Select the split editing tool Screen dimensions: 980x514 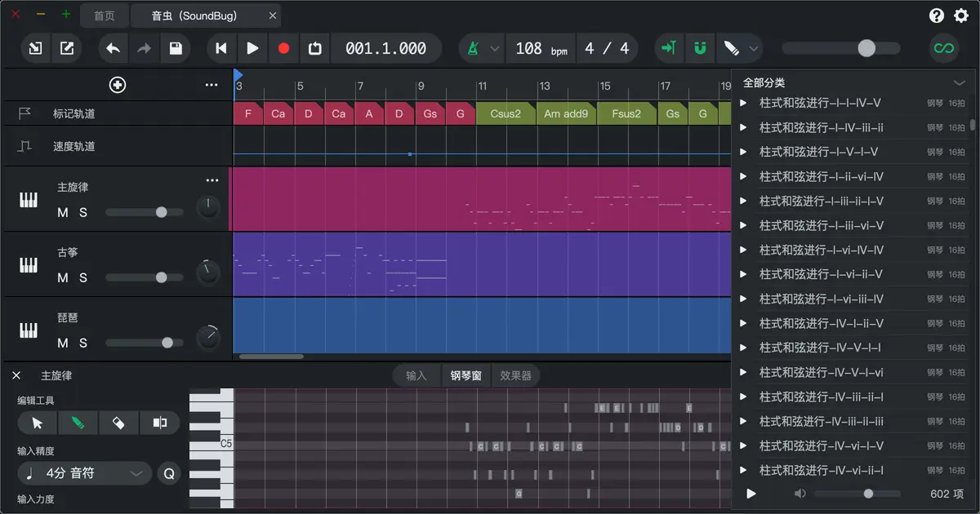tap(159, 423)
